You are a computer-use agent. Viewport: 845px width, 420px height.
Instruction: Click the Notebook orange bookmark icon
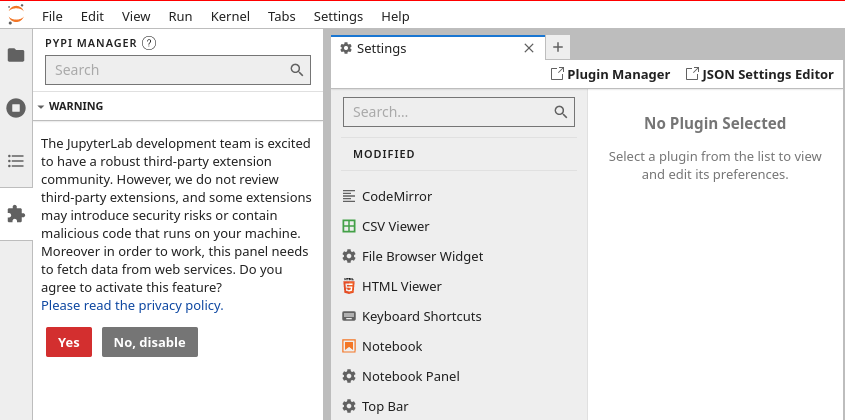pos(349,346)
